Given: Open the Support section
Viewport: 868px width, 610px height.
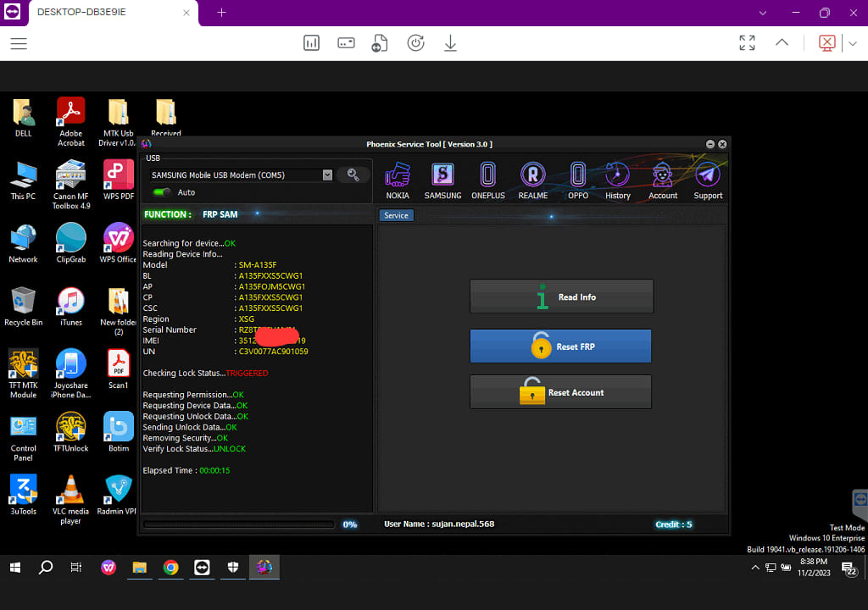Looking at the screenshot, I should 708,180.
